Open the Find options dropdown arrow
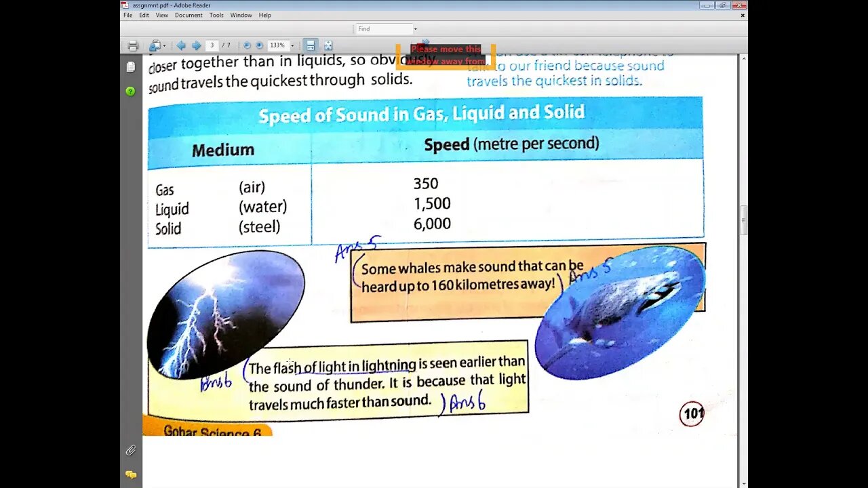The height and width of the screenshot is (488, 868). point(415,29)
